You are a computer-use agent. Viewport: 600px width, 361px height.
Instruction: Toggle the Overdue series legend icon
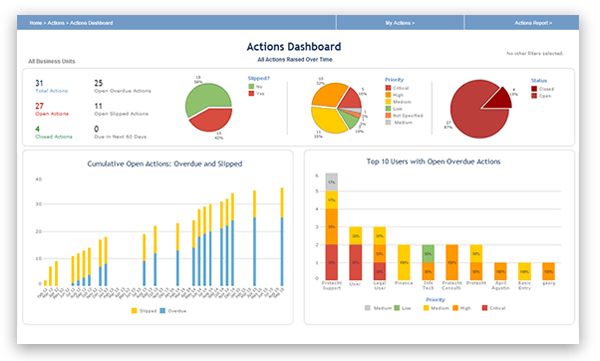(163, 310)
